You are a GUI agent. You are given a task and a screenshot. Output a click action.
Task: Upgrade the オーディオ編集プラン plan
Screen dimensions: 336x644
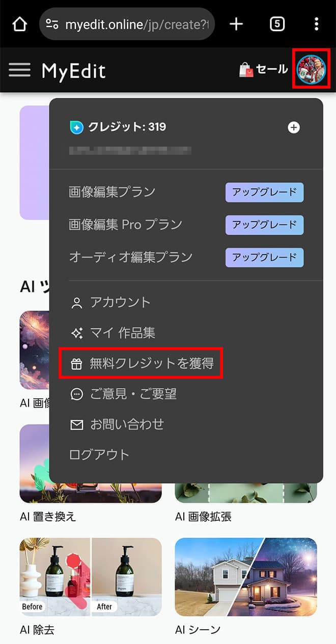264,257
